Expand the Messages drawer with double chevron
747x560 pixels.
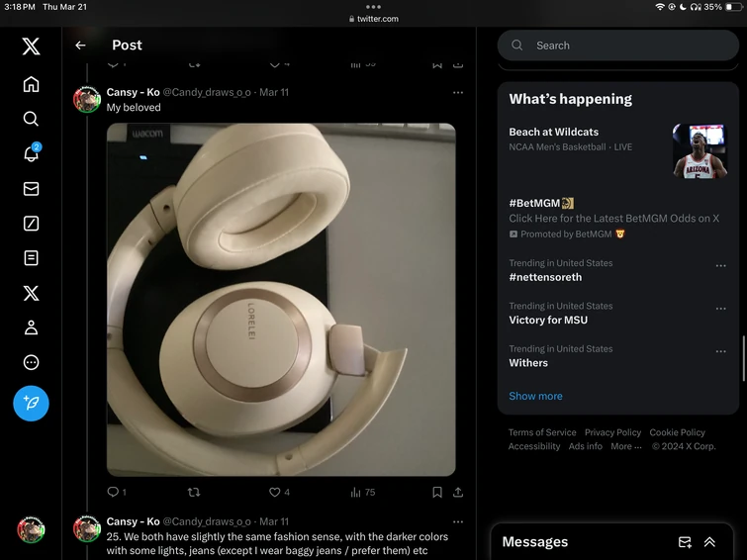[709, 542]
